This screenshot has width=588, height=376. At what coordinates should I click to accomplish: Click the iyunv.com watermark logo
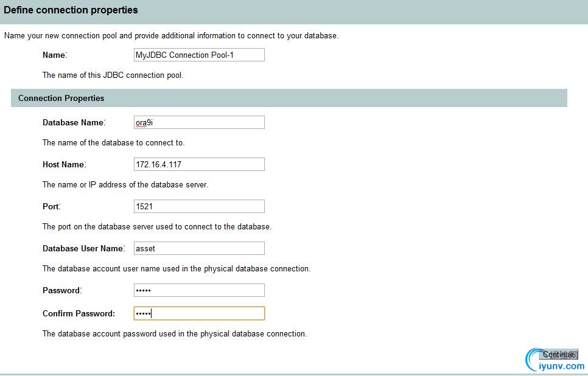coord(555,361)
